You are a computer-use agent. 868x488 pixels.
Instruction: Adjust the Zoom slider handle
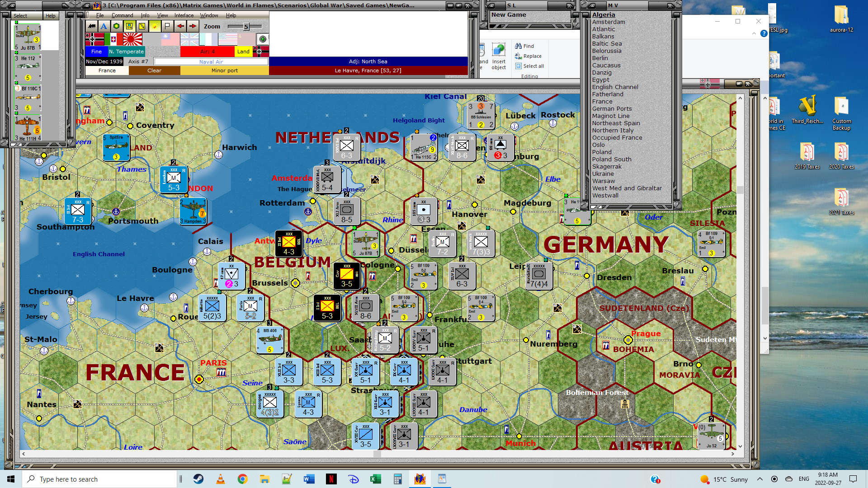click(246, 27)
